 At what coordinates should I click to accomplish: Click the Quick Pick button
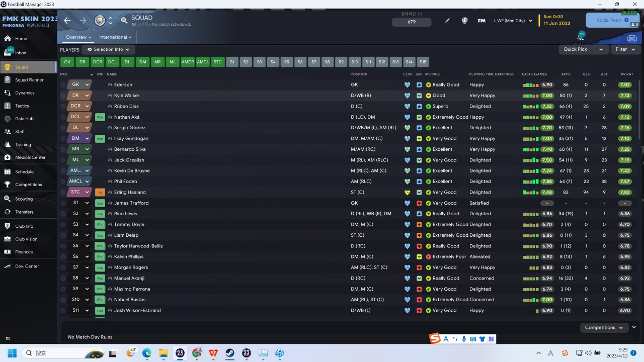tap(575, 49)
